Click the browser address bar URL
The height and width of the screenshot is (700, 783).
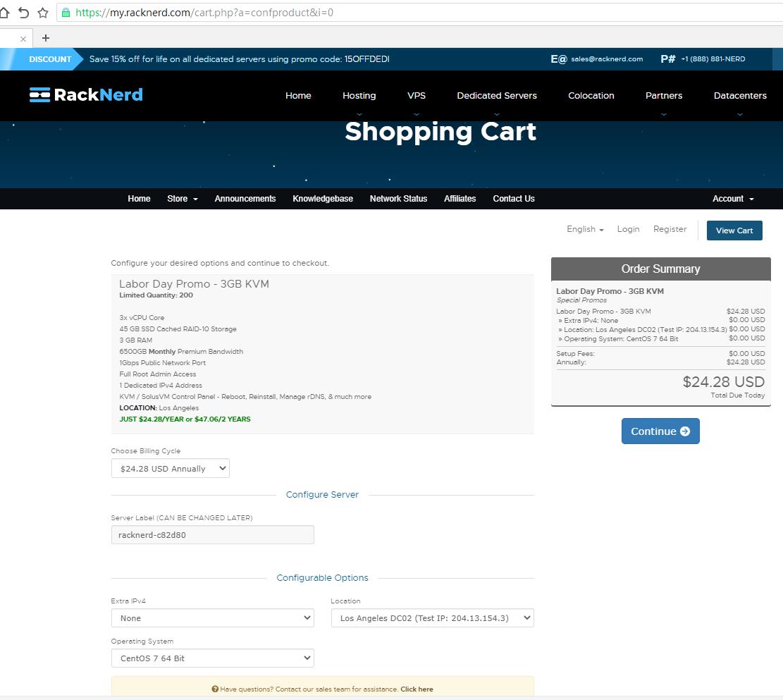[204, 13]
